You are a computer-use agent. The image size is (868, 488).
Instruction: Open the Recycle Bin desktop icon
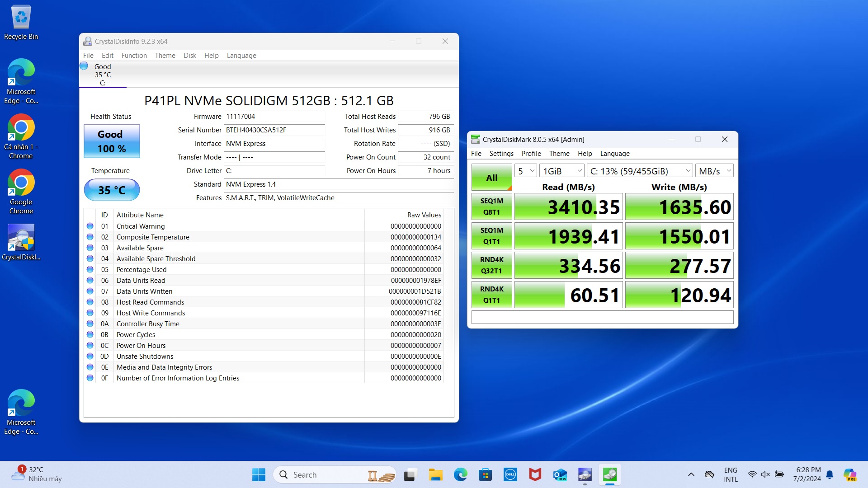(x=21, y=23)
